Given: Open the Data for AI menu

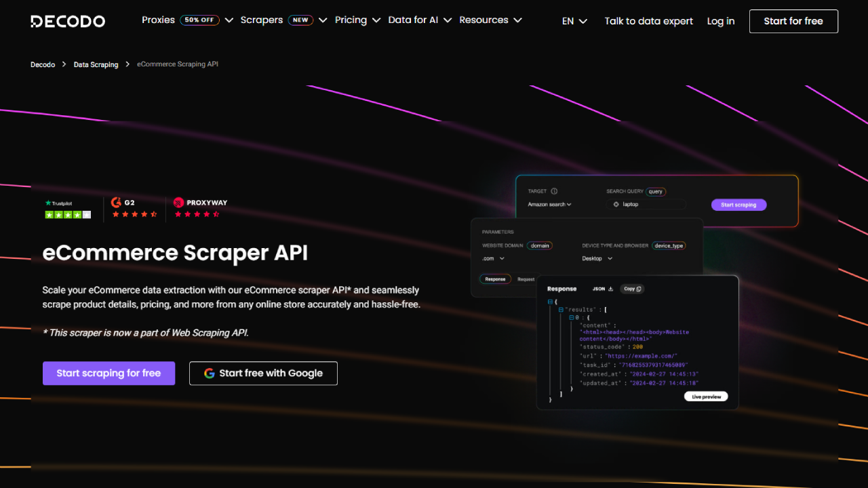Looking at the screenshot, I should (x=419, y=20).
